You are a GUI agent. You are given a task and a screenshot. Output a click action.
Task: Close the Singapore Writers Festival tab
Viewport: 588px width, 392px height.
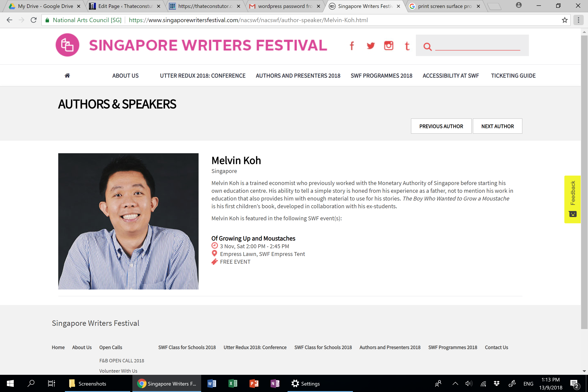click(398, 6)
